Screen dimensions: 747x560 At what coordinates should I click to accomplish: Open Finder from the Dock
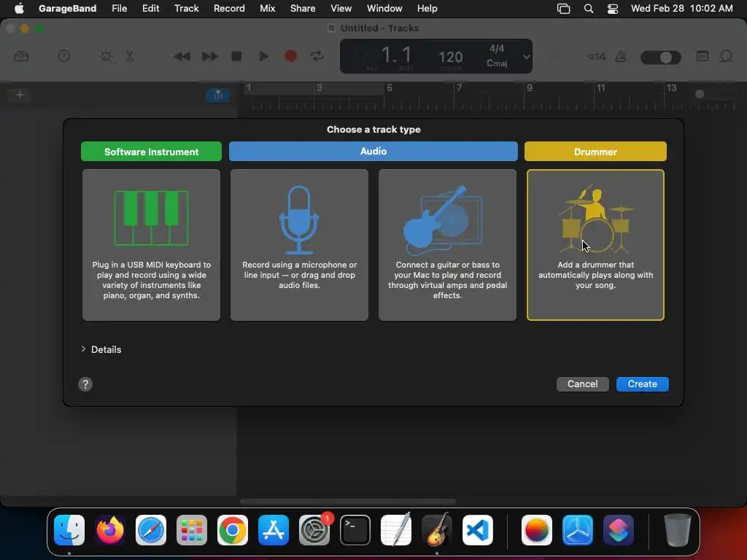pyautogui.click(x=69, y=530)
